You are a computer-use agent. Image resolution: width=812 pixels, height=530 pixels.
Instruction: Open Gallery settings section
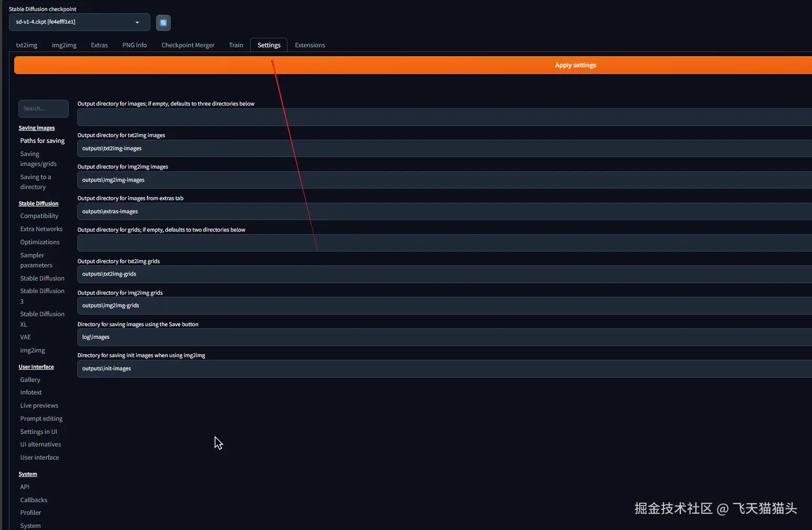30,380
